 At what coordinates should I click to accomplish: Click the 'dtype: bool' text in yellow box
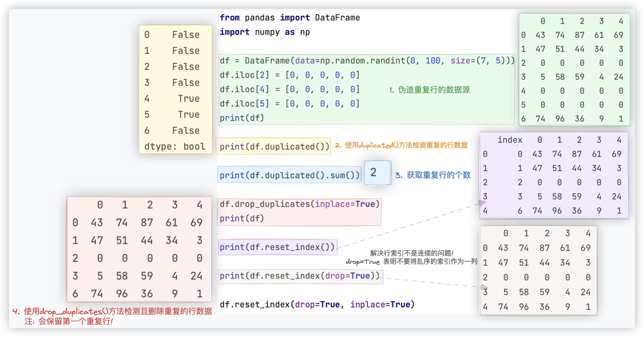[175, 146]
